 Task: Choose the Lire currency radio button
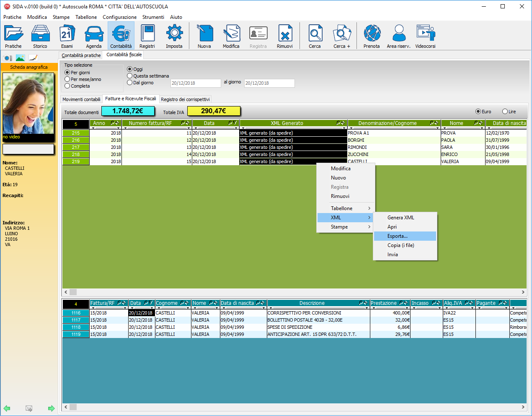coord(505,112)
